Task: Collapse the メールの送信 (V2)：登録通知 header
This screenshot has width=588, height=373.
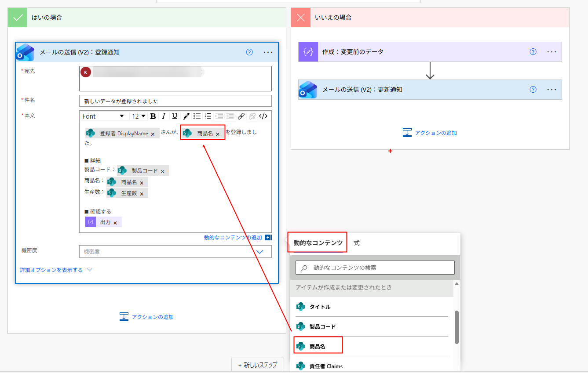Action: (146, 52)
